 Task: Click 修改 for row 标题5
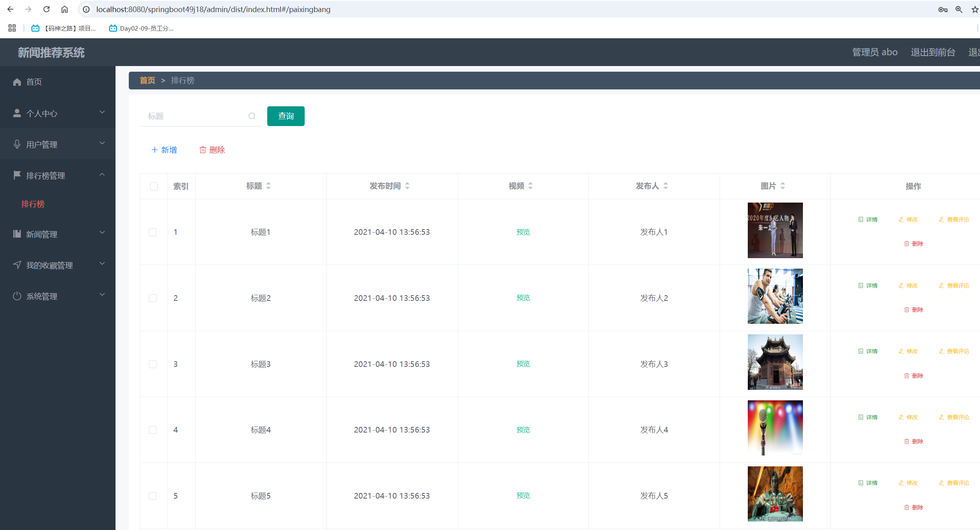pyautogui.click(x=908, y=483)
